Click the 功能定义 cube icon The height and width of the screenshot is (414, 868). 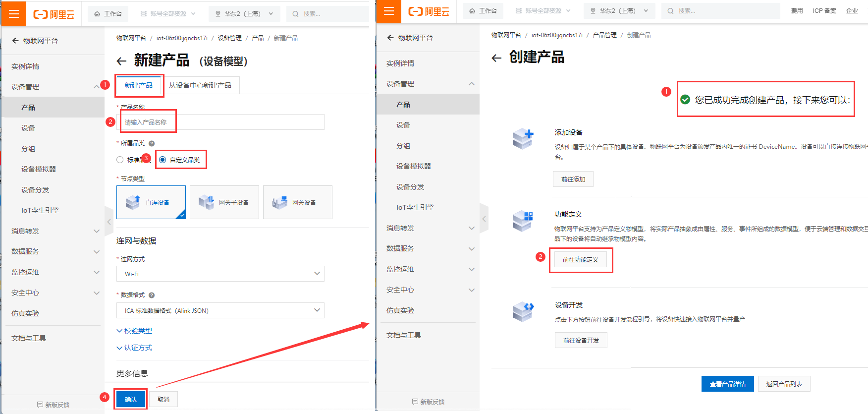pyautogui.click(x=523, y=221)
